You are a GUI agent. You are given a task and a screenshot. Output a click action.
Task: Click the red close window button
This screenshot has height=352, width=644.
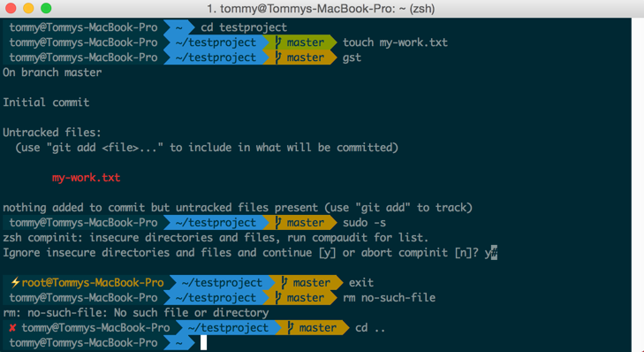click(11, 8)
